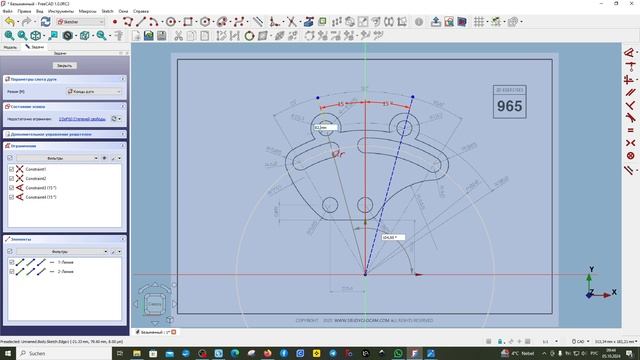Click the Fit selection zoom icon

[x=22, y=36]
